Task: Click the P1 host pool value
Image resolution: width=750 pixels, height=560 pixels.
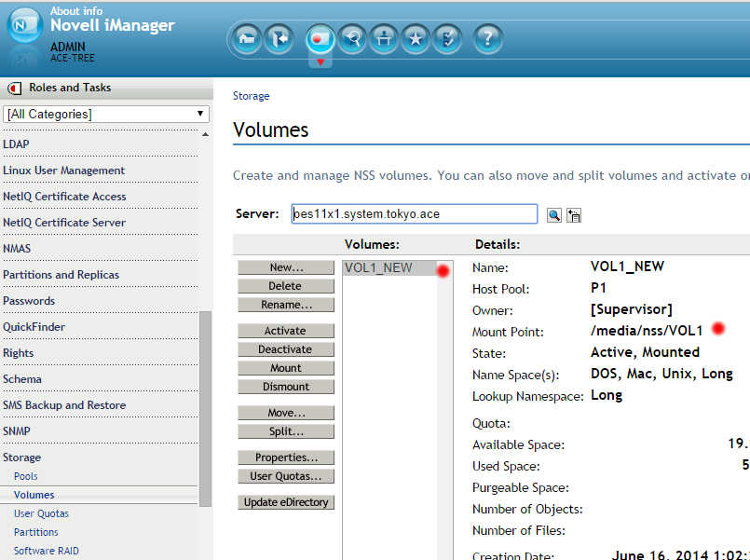Action: coord(598,288)
